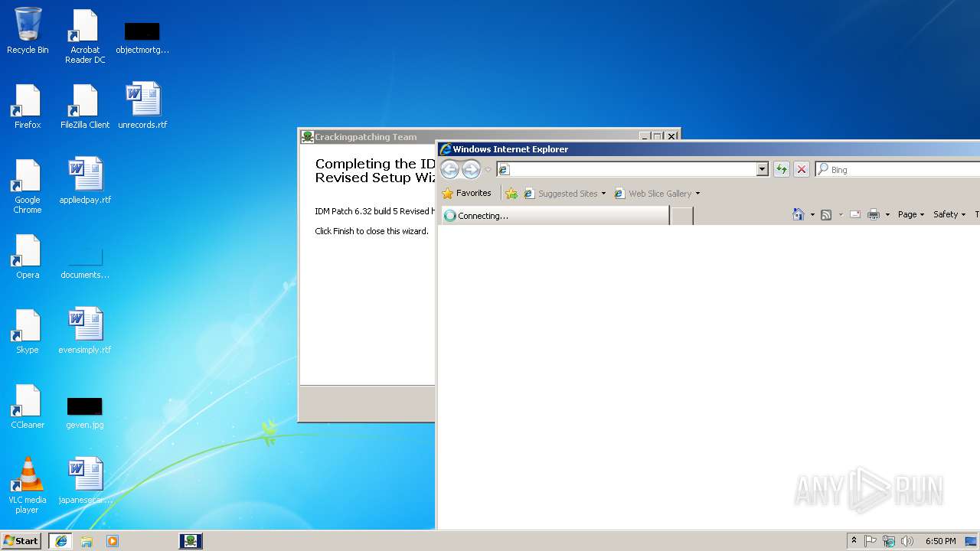980x551 pixels.
Task: Go to the Home page icon
Action: pyautogui.click(x=799, y=214)
